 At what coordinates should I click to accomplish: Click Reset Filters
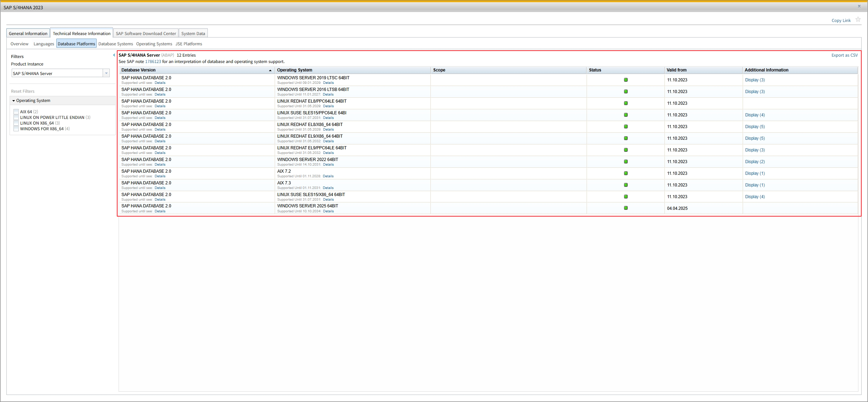point(23,91)
